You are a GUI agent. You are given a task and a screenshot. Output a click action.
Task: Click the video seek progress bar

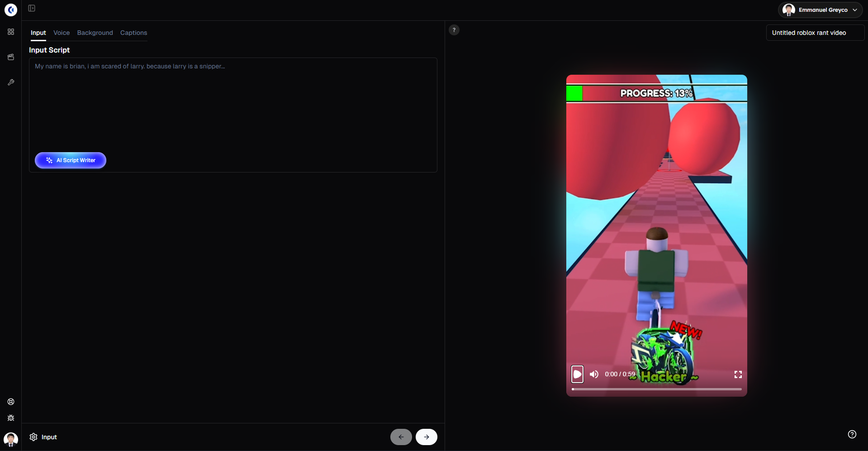click(657, 389)
